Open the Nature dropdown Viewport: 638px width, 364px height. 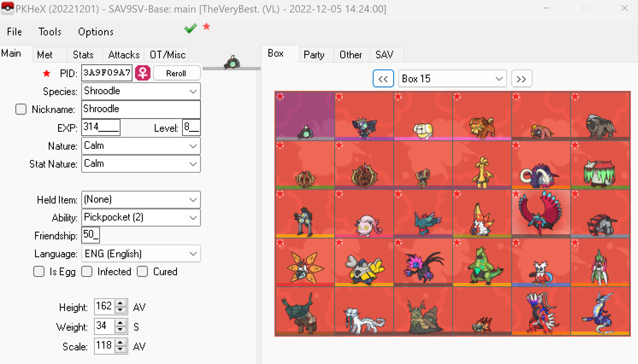click(141, 146)
